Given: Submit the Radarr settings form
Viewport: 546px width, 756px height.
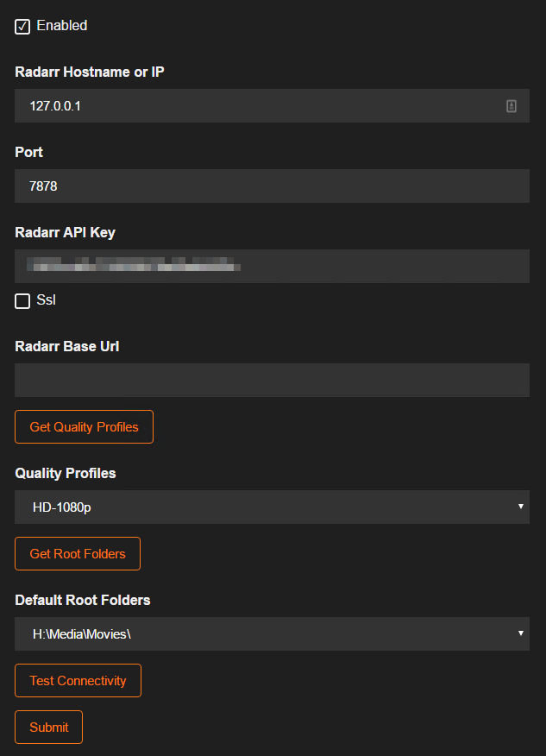Looking at the screenshot, I should (x=48, y=727).
